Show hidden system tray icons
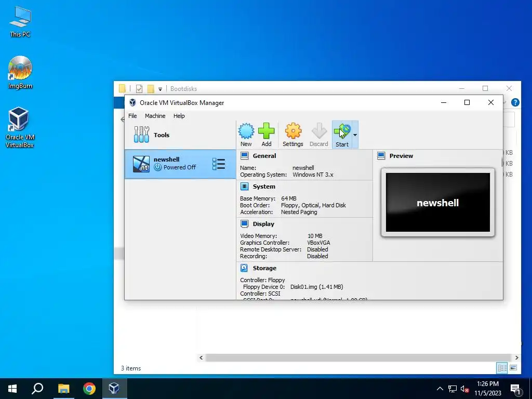The width and height of the screenshot is (532, 399). click(x=440, y=389)
